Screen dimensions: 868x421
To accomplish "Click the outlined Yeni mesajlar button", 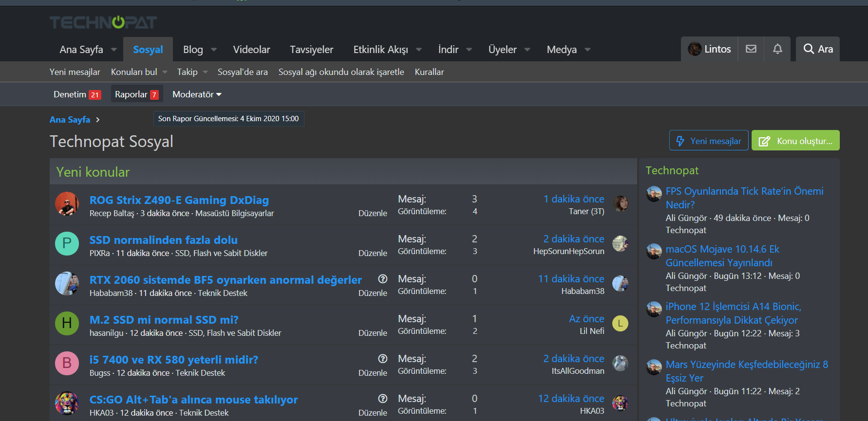I will coord(709,140).
